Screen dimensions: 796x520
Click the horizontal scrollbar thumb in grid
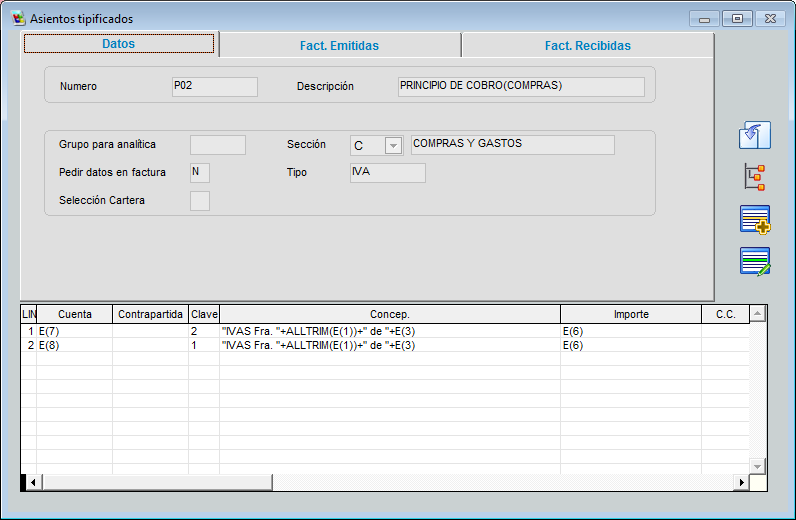pos(157,482)
